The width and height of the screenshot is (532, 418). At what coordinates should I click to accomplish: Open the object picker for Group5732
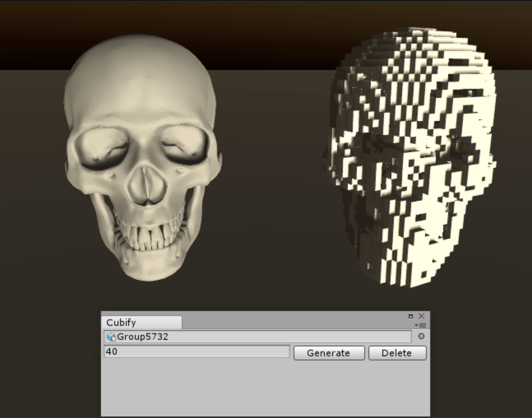tap(421, 337)
